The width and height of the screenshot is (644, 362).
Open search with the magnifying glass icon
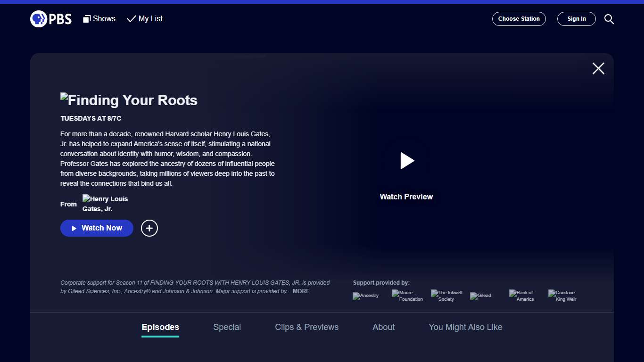pos(609,19)
